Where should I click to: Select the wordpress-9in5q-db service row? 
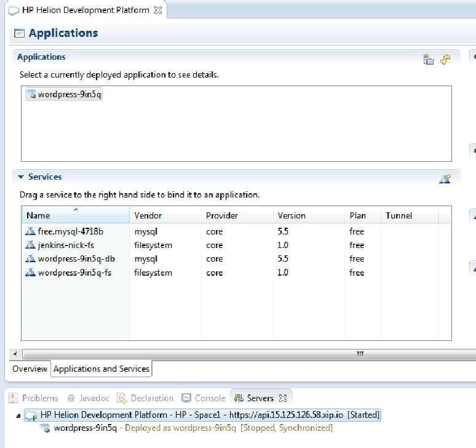236,259
